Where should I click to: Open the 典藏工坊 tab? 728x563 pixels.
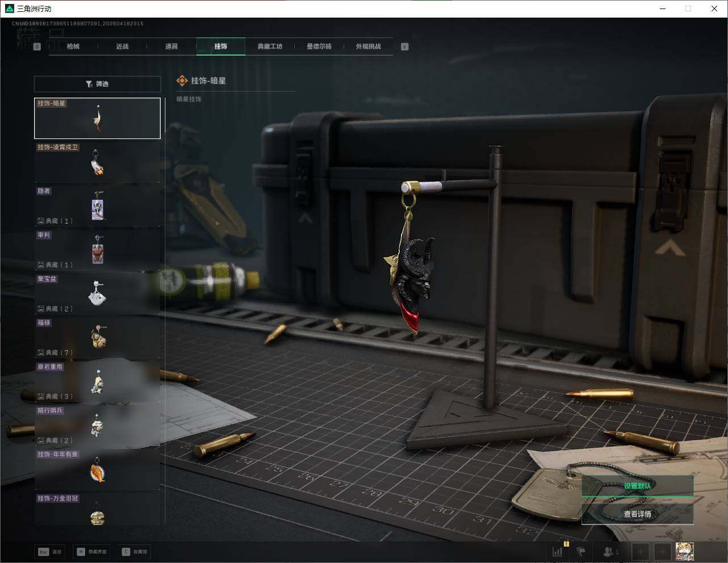pos(270,47)
